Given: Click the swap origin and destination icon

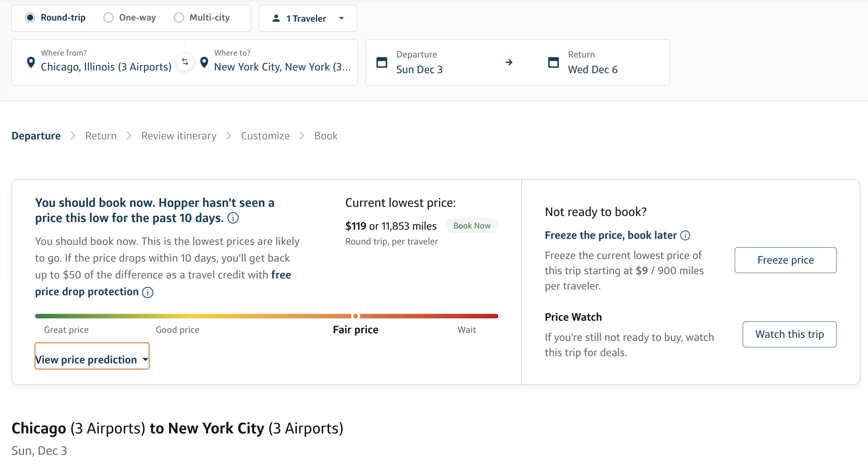Looking at the screenshot, I should coord(185,62).
